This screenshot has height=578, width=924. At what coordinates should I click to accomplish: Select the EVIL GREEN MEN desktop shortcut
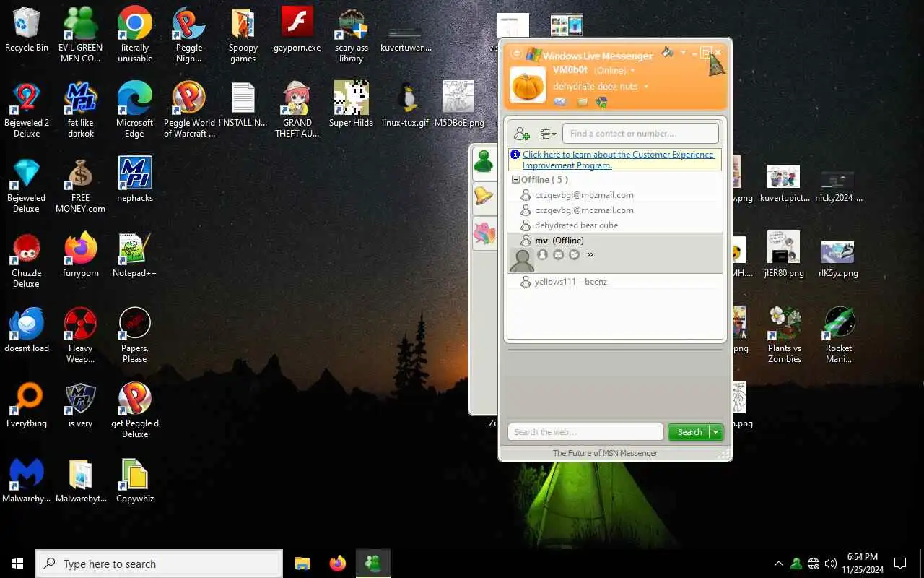click(x=80, y=35)
